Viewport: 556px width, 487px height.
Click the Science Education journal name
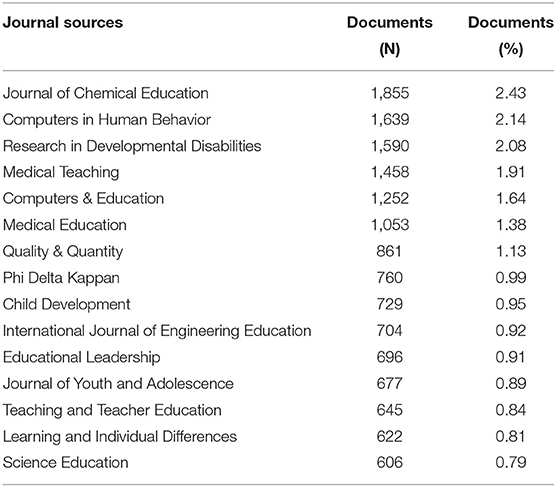click(x=66, y=463)
